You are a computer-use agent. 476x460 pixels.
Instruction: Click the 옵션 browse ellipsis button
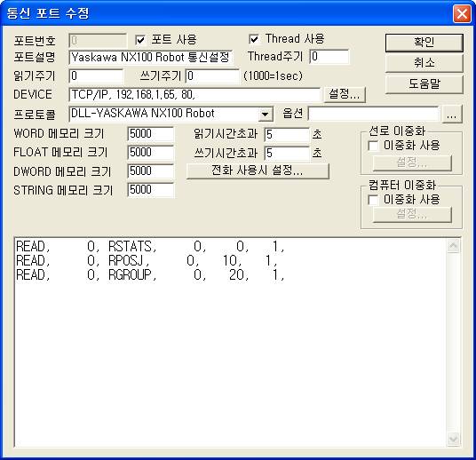click(x=452, y=115)
